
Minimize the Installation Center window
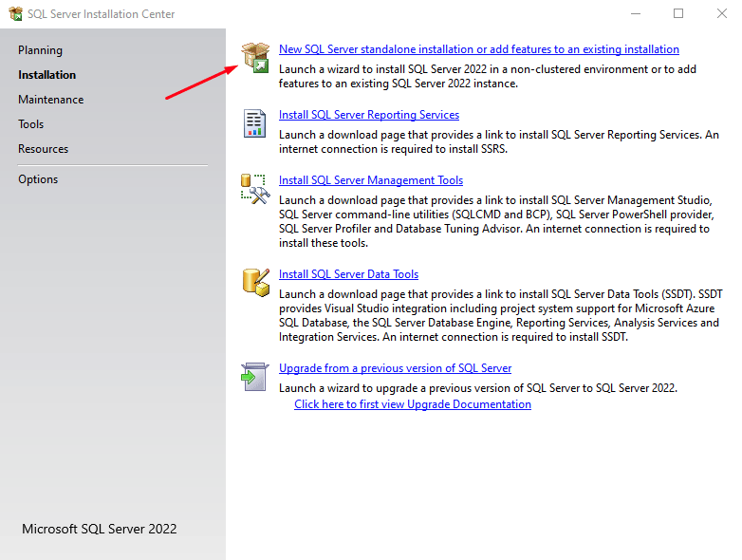tap(636, 13)
